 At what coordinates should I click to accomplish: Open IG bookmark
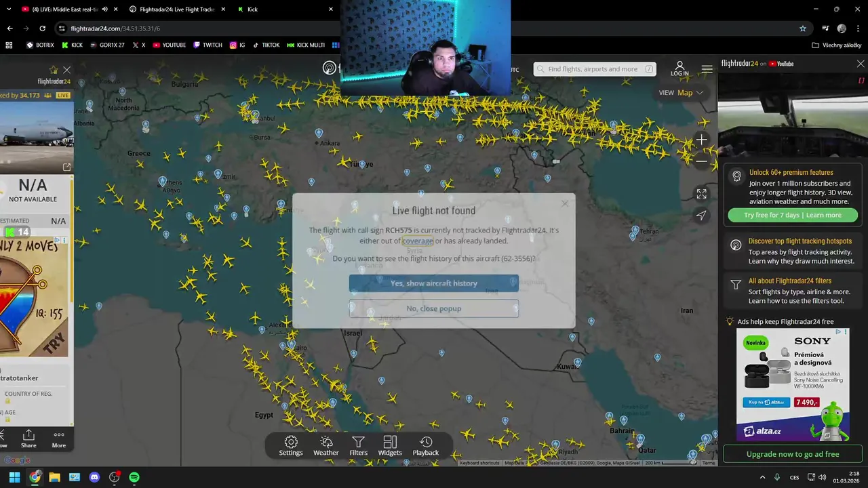pos(237,45)
